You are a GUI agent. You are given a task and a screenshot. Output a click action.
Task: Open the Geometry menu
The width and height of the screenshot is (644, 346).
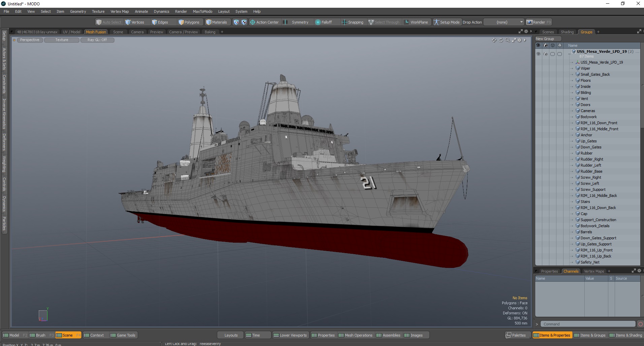click(x=78, y=11)
